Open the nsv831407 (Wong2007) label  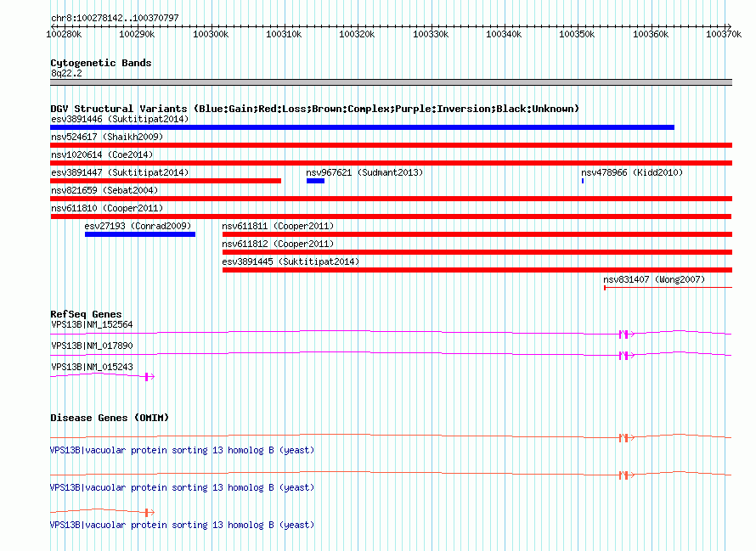[654, 279]
